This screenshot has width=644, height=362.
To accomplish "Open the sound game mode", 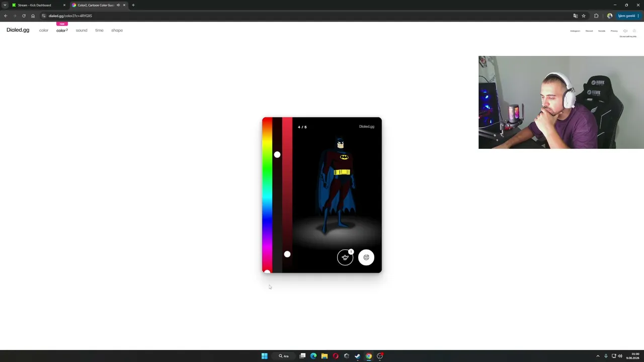I will pos(82,30).
